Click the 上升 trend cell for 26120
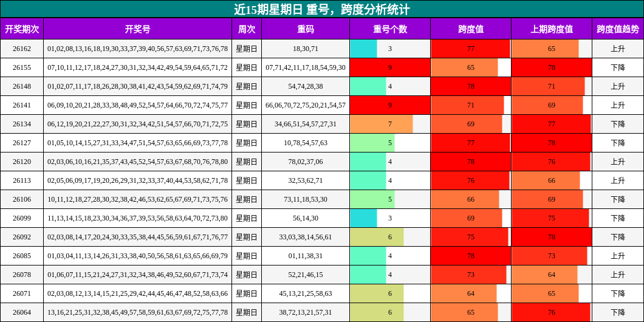This screenshot has height=322, width=644. 618,162
